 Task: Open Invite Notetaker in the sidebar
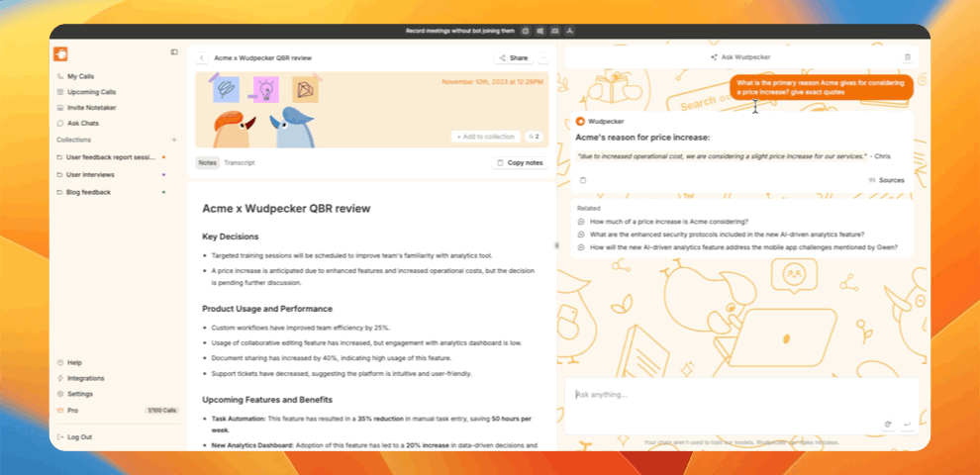click(91, 108)
